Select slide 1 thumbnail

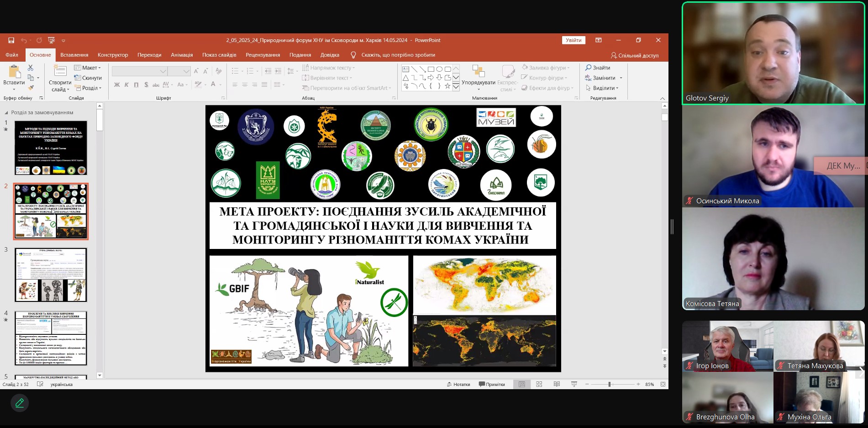[51, 148]
